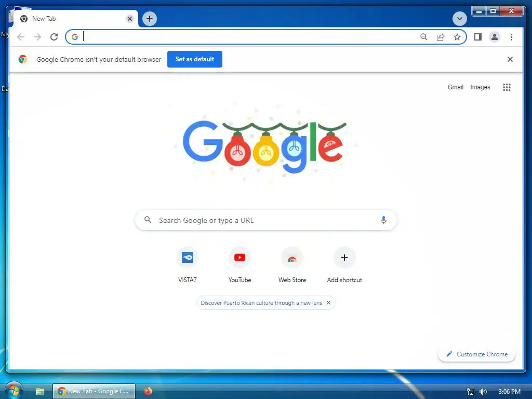532x399 pixels.
Task: Maximize the Chrome window
Action: click(x=493, y=11)
